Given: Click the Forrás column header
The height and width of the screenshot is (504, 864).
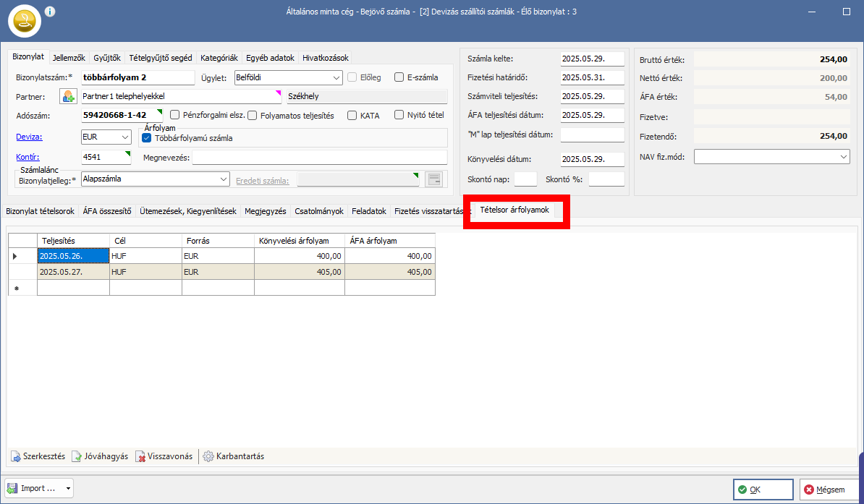Looking at the screenshot, I should click(219, 241).
